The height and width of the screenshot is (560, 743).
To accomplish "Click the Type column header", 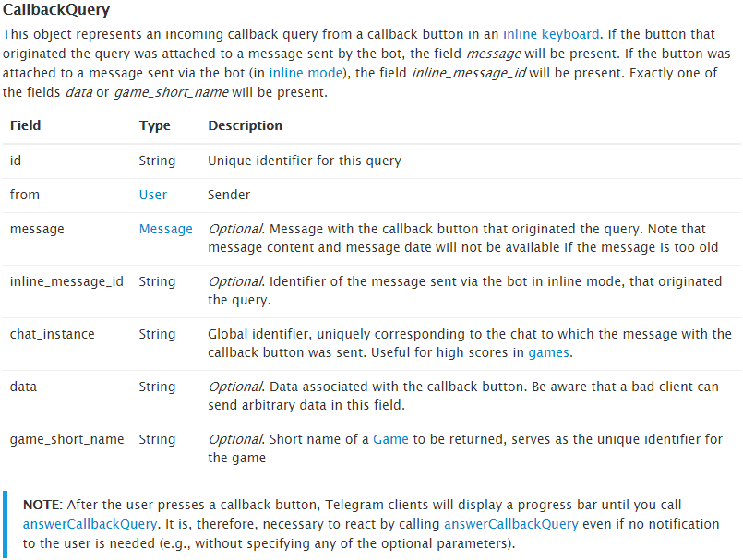I will (153, 125).
